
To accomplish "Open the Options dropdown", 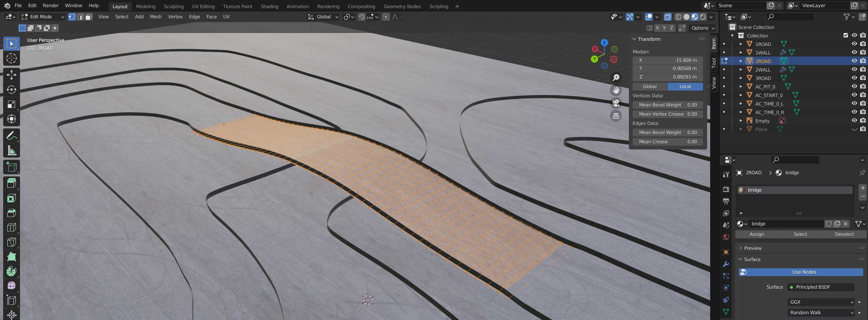I will [703, 28].
